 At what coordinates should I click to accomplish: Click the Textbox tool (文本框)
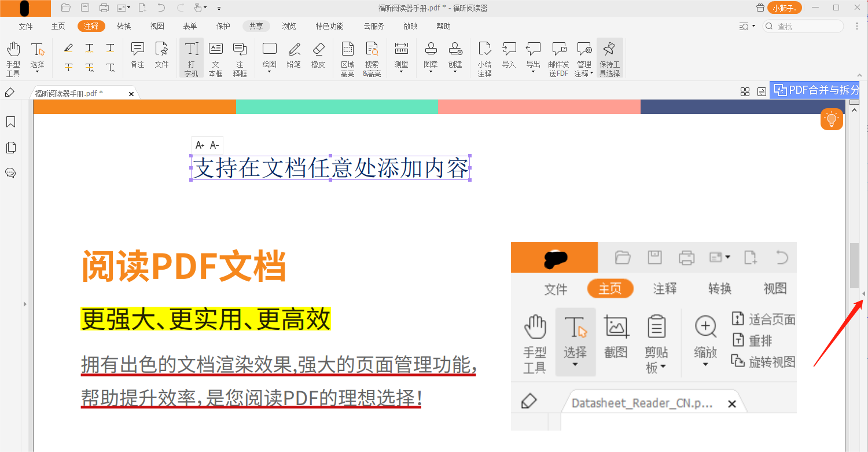(215, 58)
